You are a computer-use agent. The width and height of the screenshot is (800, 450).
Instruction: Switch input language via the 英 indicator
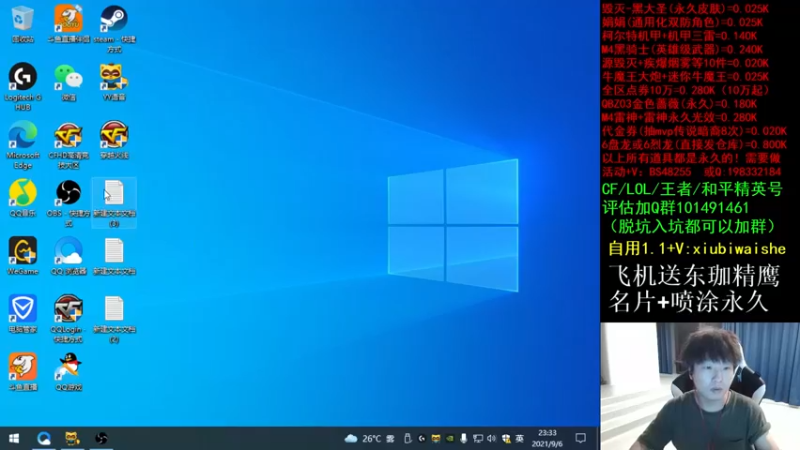(x=519, y=438)
